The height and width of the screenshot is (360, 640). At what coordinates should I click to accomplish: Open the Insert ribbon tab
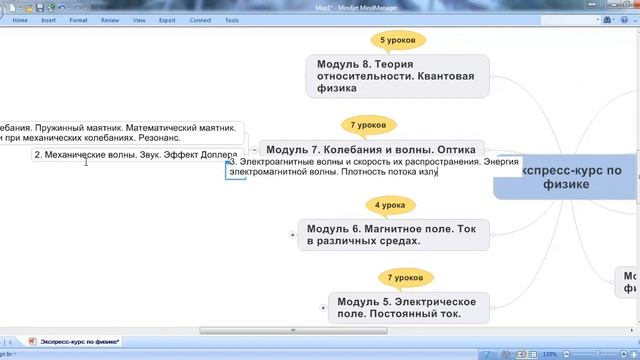pos(48,20)
